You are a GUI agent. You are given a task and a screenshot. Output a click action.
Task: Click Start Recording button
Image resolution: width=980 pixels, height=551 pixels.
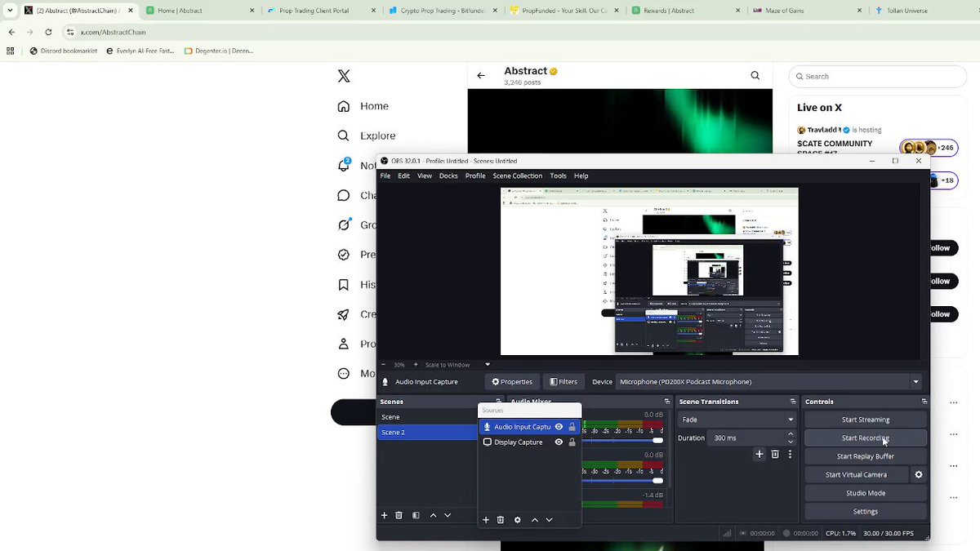click(x=866, y=438)
